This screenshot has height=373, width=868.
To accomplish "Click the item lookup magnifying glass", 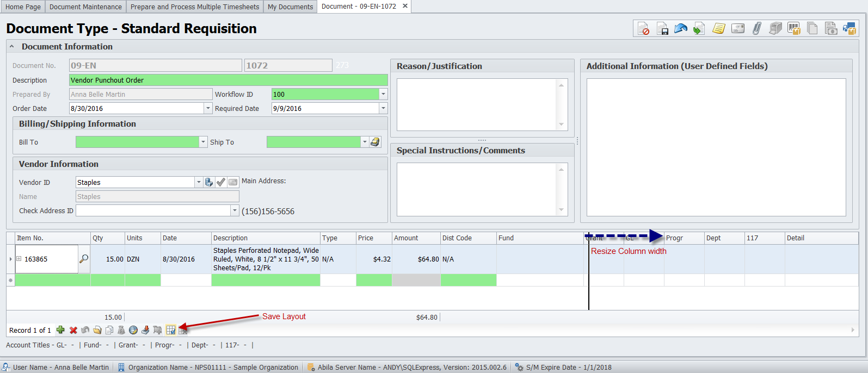I will click(x=84, y=259).
